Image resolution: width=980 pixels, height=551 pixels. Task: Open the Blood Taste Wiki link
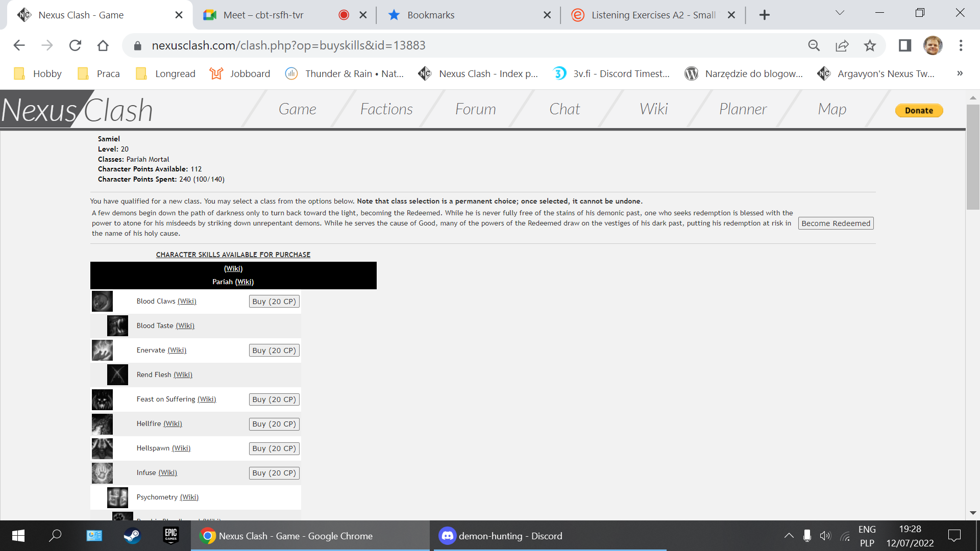(x=185, y=326)
